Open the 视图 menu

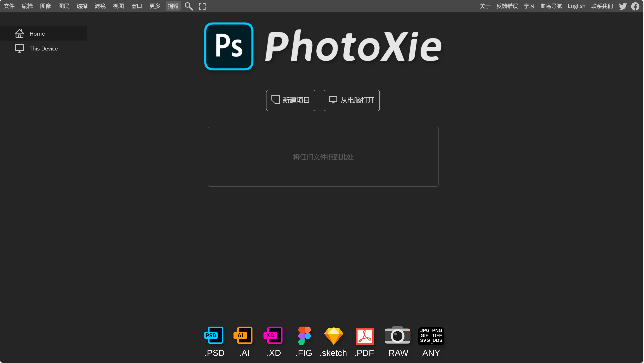pyautogui.click(x=119, y=6)
